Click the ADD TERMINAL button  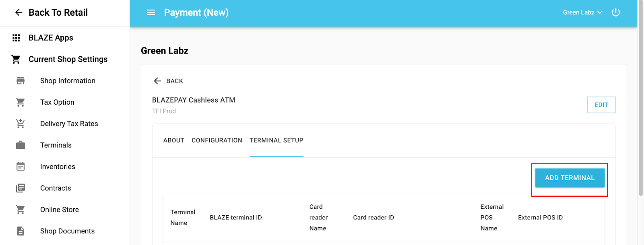(x=570, y=178)
